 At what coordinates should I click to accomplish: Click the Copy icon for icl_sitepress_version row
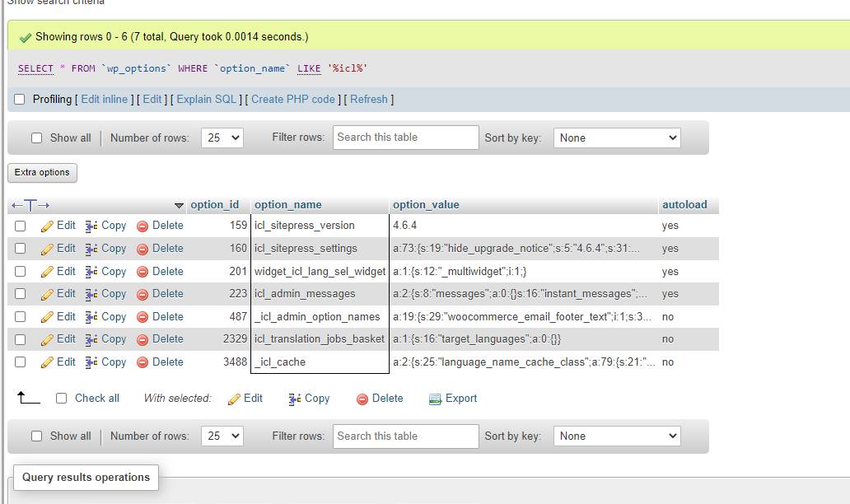pos(91,226)
